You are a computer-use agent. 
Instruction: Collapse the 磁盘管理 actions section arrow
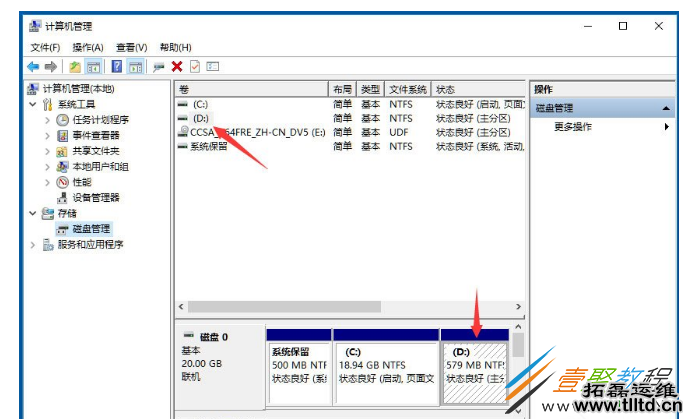(666, 108)
